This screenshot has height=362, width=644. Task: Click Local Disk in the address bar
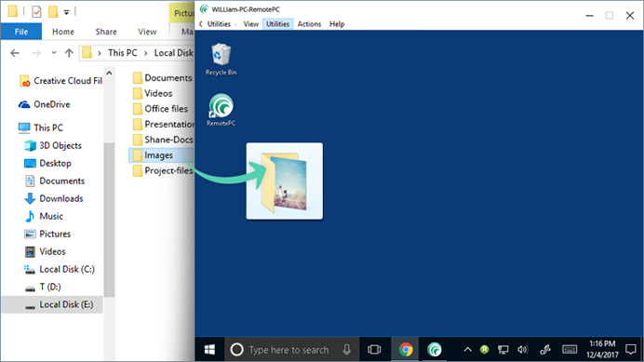(x=174, y=53)
